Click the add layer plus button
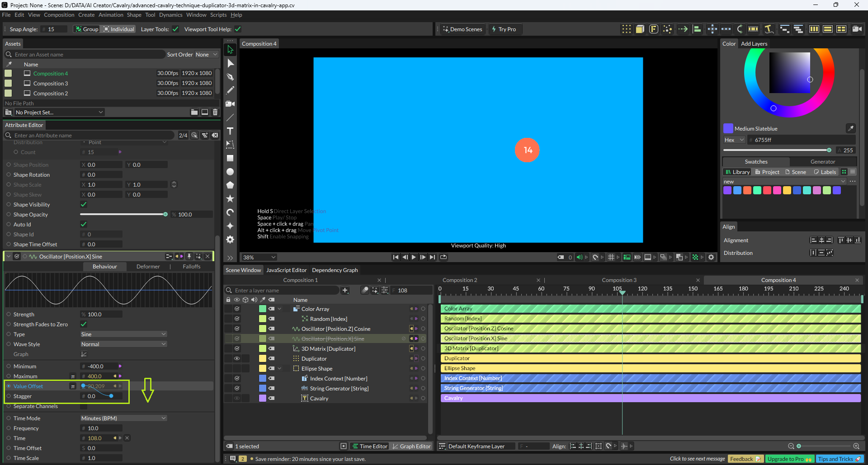This screenshot has width=868, height=465. (345, 290)
